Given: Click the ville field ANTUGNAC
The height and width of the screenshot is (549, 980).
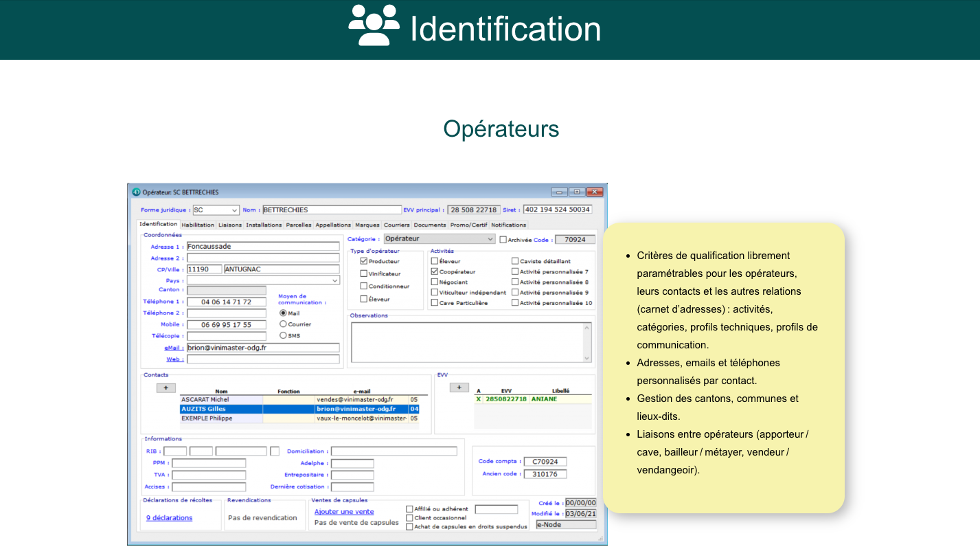Looking at the screenshot, I should click(x=282, y=269).
